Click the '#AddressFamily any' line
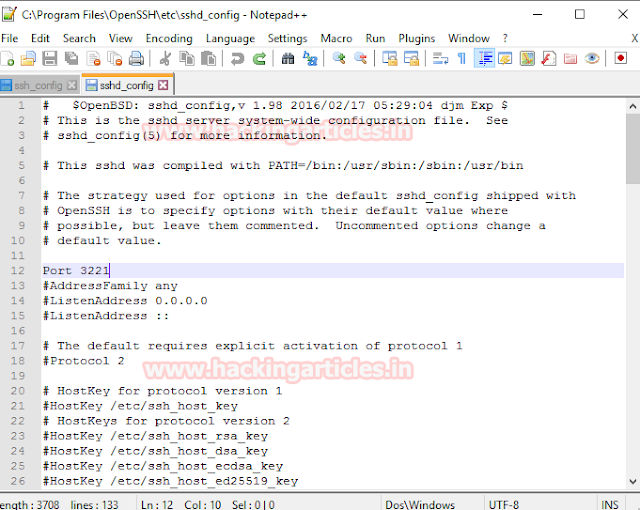This screenshot has width=640, height=510. [110, 286]
